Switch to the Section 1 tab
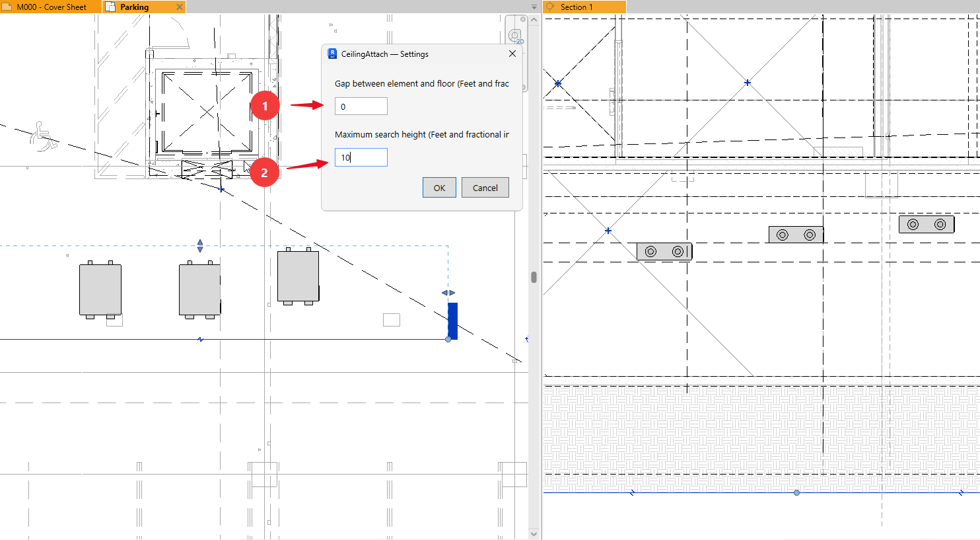 pyautogui.click(x=584, y=7)
